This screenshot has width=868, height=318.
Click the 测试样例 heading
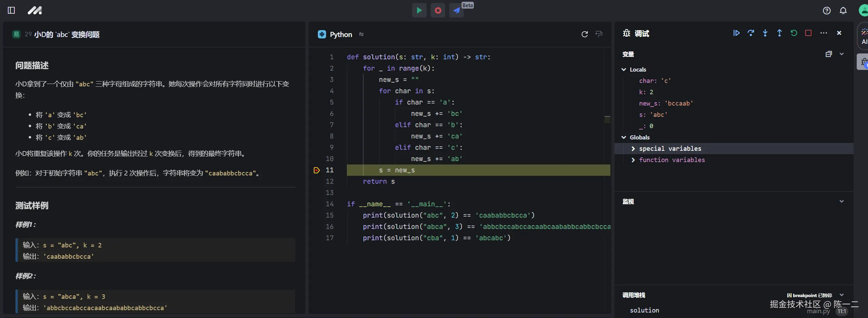(32, 205)
